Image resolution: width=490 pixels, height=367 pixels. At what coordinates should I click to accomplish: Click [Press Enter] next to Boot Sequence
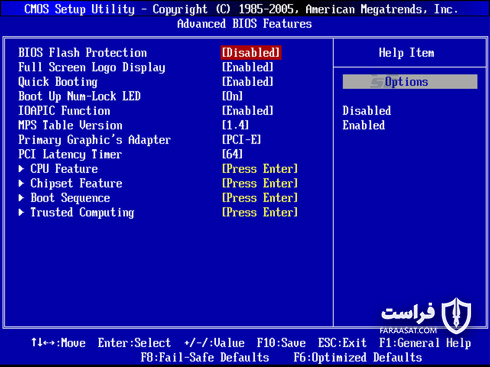260,198
